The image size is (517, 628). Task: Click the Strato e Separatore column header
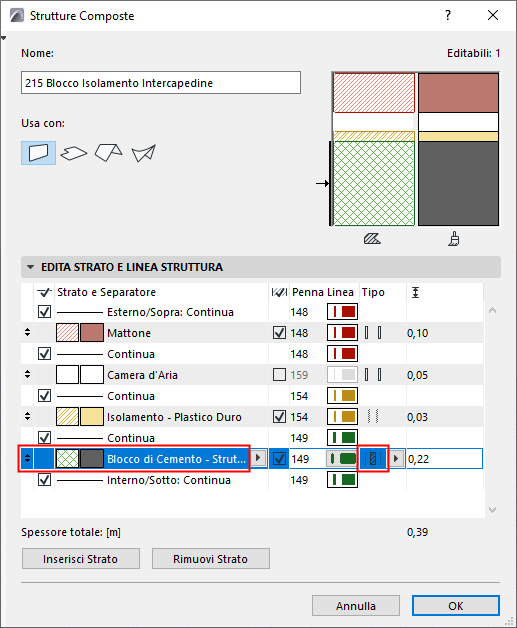106,292
